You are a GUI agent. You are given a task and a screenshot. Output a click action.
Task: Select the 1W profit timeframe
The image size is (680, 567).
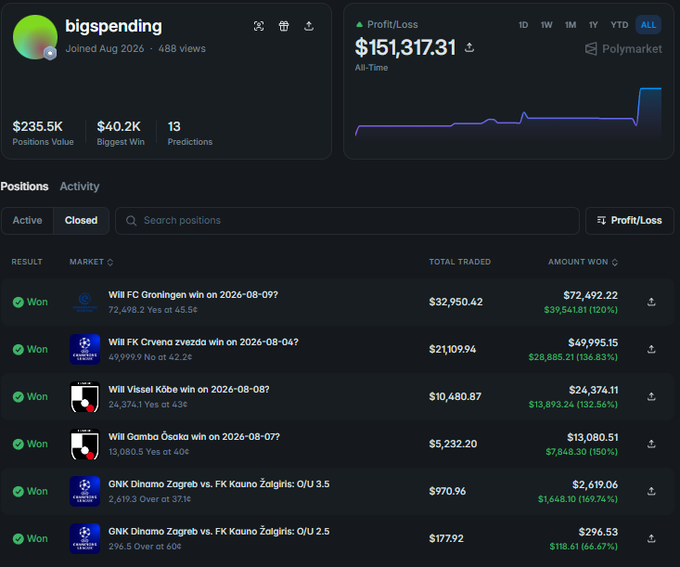pyautogui.click(x=546, y=25)
